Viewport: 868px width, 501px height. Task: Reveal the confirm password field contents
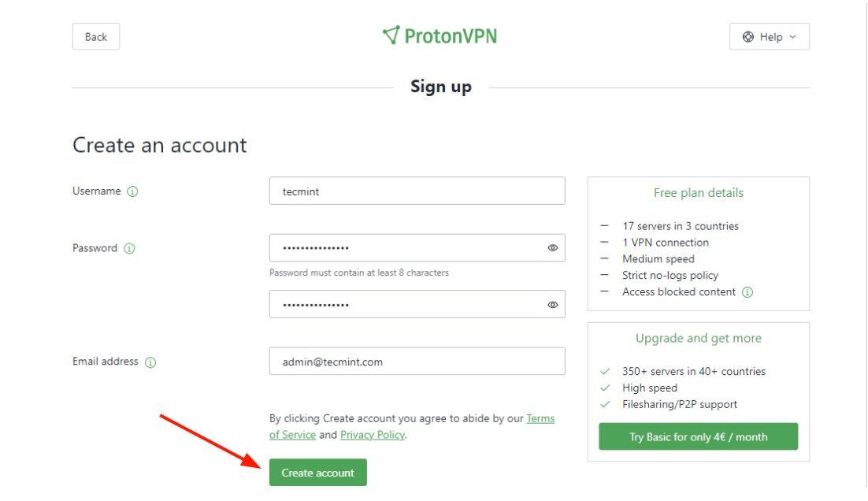point(553,305)
